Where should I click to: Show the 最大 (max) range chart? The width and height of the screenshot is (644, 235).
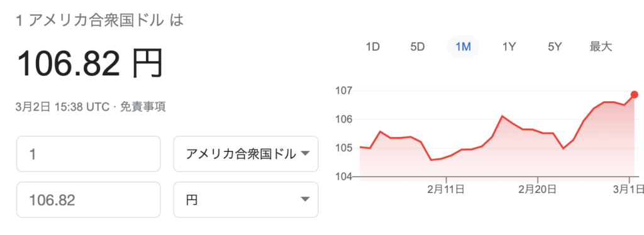(601, 46)
